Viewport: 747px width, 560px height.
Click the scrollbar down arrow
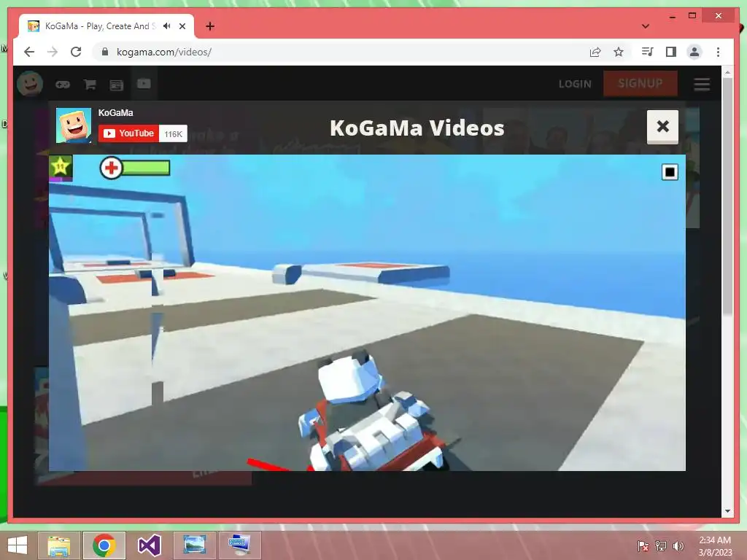727,511
